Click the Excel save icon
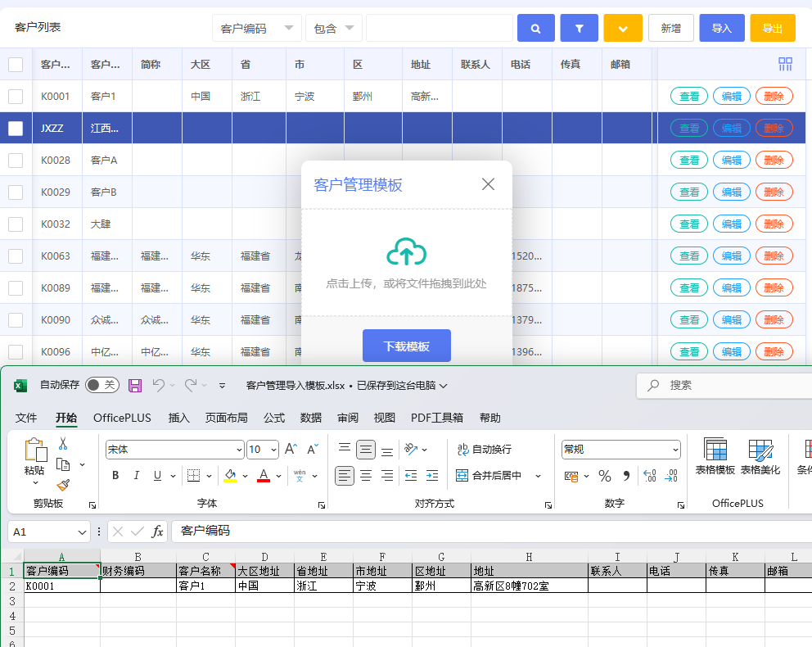The width and height of the screenshot is (812, 647). [136, 385]
